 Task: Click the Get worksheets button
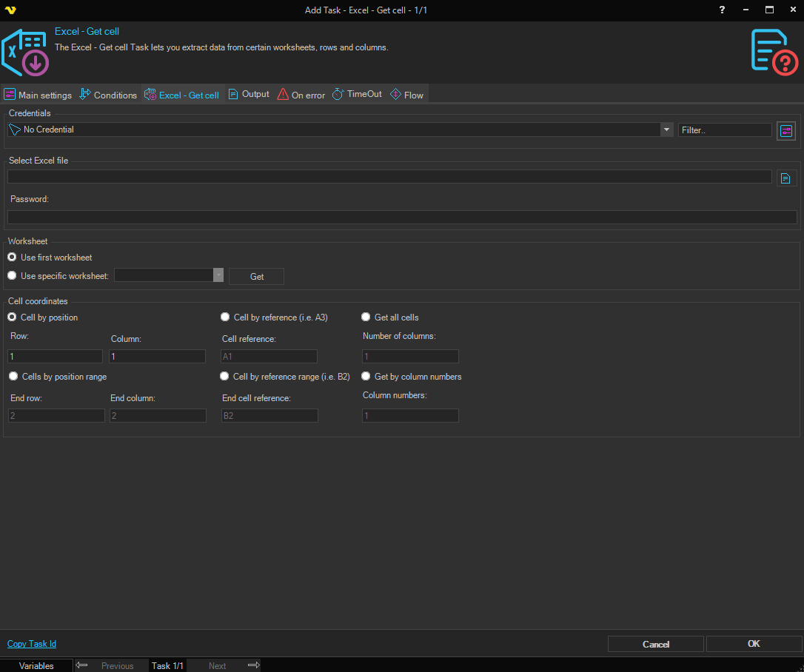[x=256, y=276]
